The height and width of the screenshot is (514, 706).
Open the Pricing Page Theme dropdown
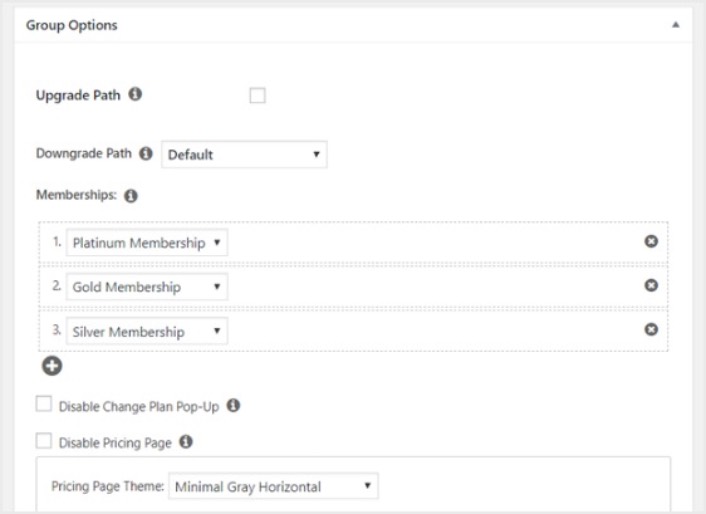tap(274, 487)
